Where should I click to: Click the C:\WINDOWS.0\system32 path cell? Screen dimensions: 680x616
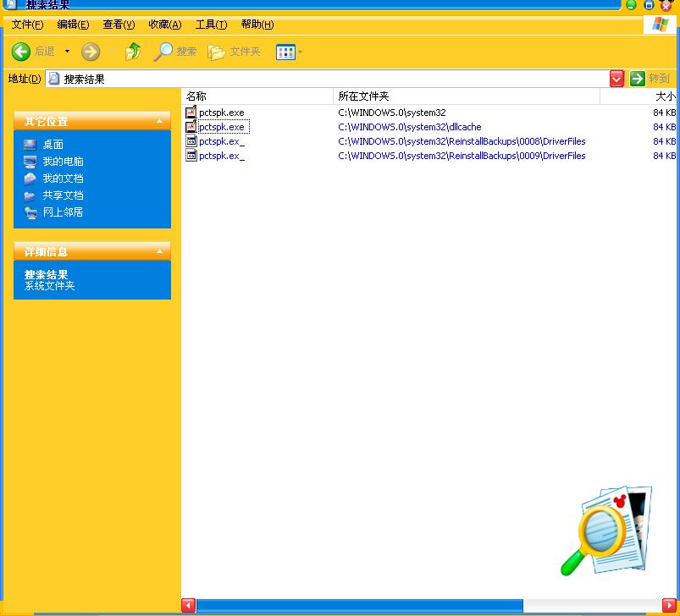point(391,113)
